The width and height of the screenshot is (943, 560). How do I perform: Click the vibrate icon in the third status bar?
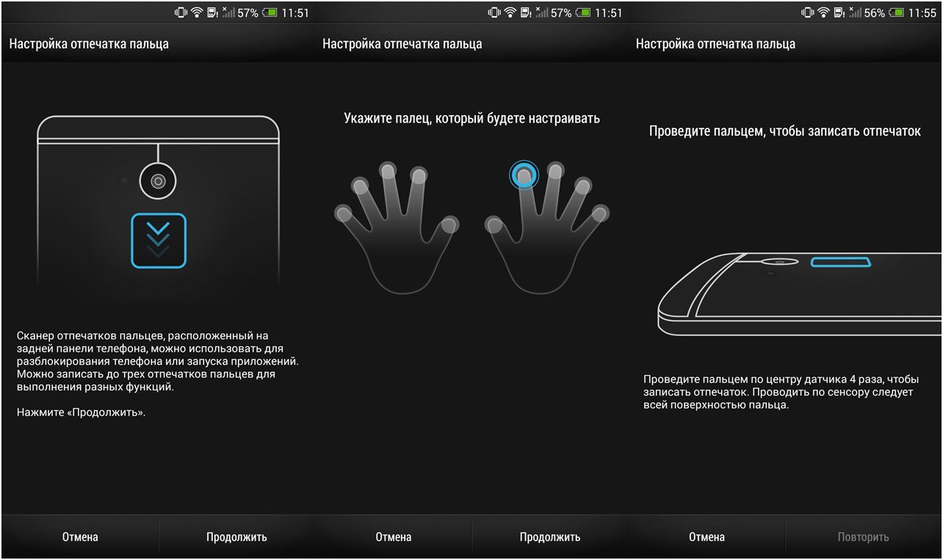point(807,12)
